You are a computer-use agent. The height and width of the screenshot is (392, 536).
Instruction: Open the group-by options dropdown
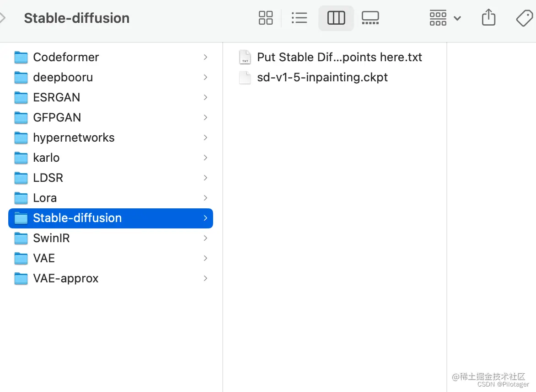[445, 18]
